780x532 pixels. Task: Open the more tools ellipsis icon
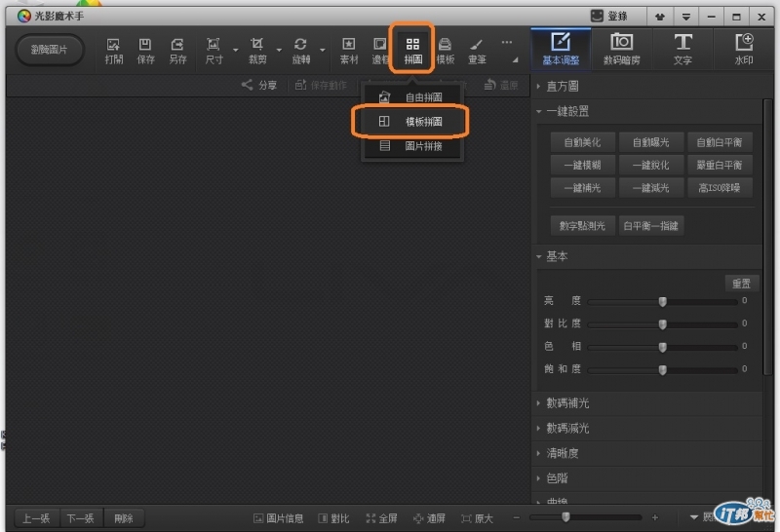click(506, 42)
